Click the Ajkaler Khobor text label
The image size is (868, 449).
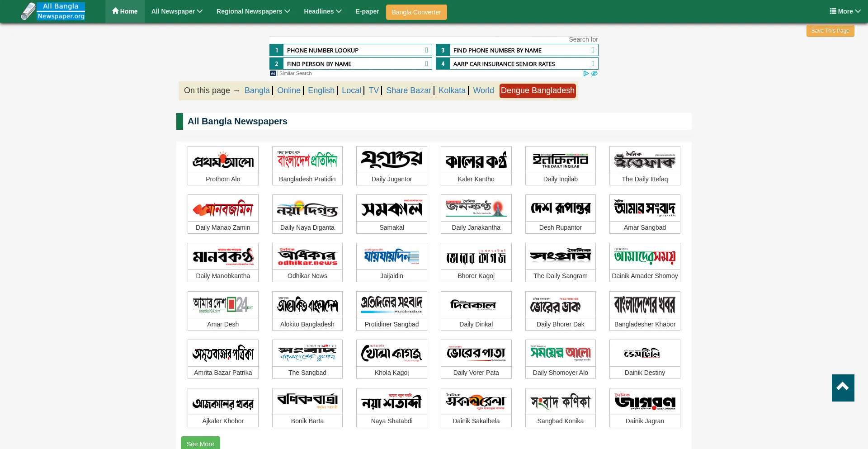point(223,421)
